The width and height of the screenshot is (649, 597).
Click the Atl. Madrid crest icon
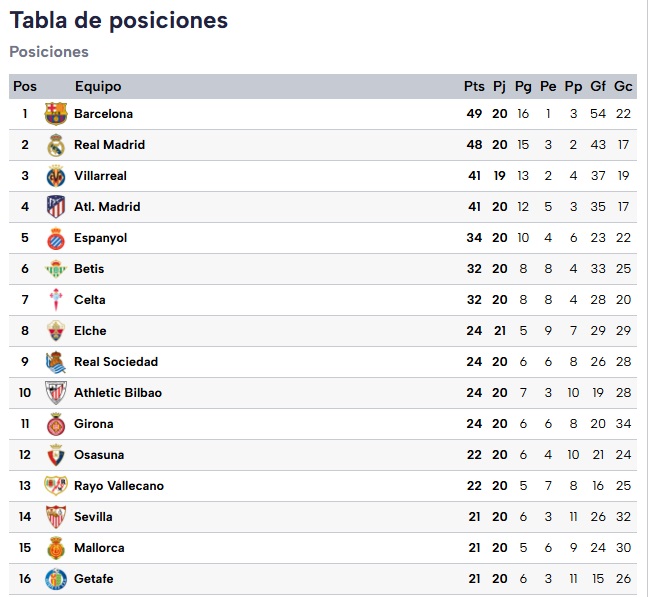coord(56,207)
